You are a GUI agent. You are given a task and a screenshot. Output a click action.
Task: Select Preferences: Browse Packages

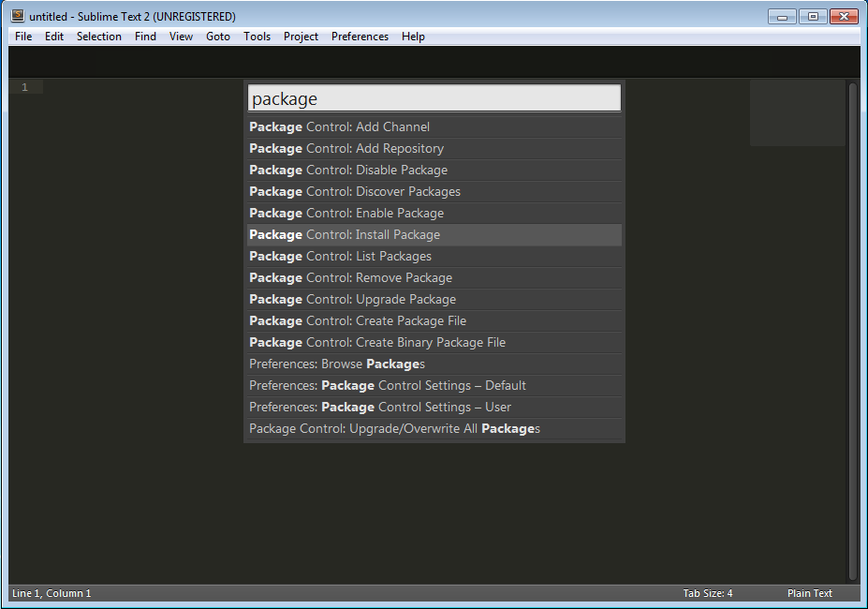[434, 364]
